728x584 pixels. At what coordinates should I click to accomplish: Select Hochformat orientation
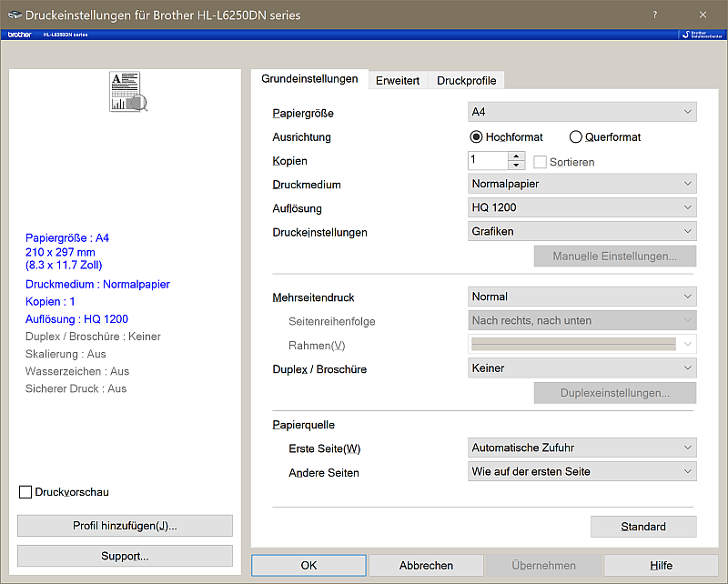506,137
